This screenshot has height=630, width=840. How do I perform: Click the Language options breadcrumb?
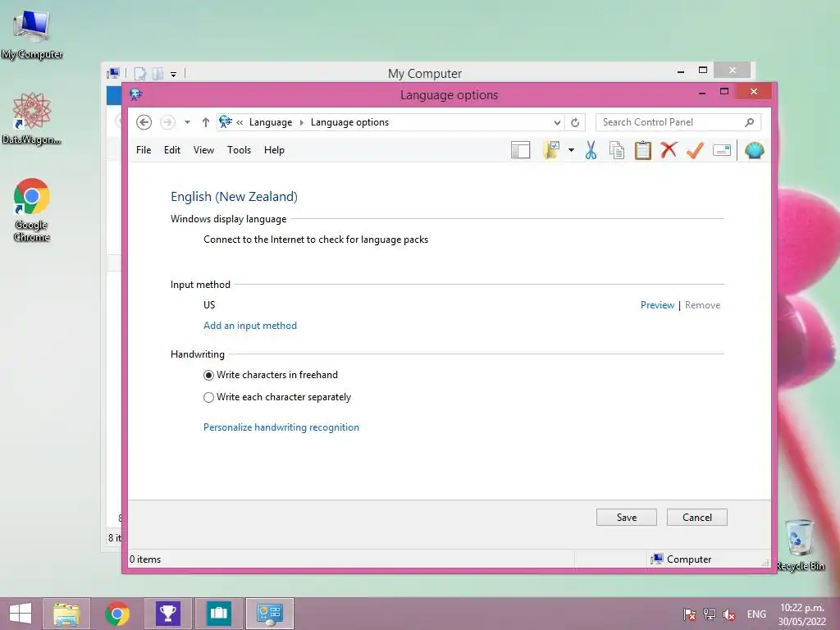pos(349,122)
